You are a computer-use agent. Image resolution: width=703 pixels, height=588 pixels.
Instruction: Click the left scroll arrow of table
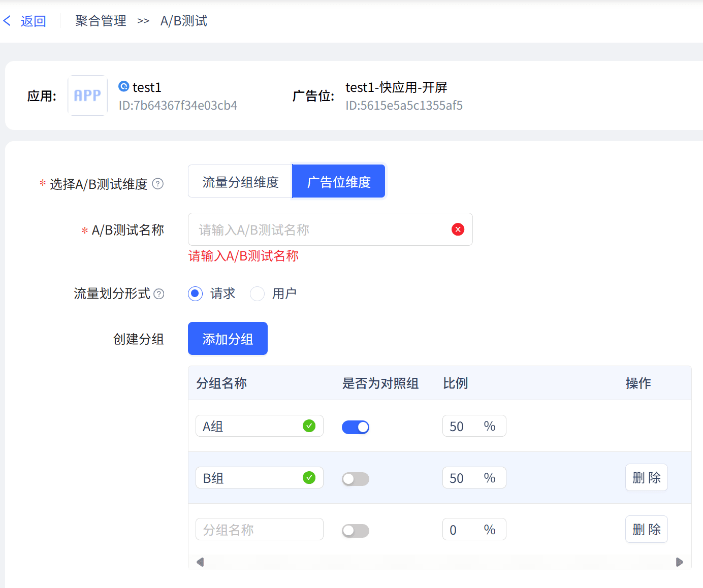(200, 562)
